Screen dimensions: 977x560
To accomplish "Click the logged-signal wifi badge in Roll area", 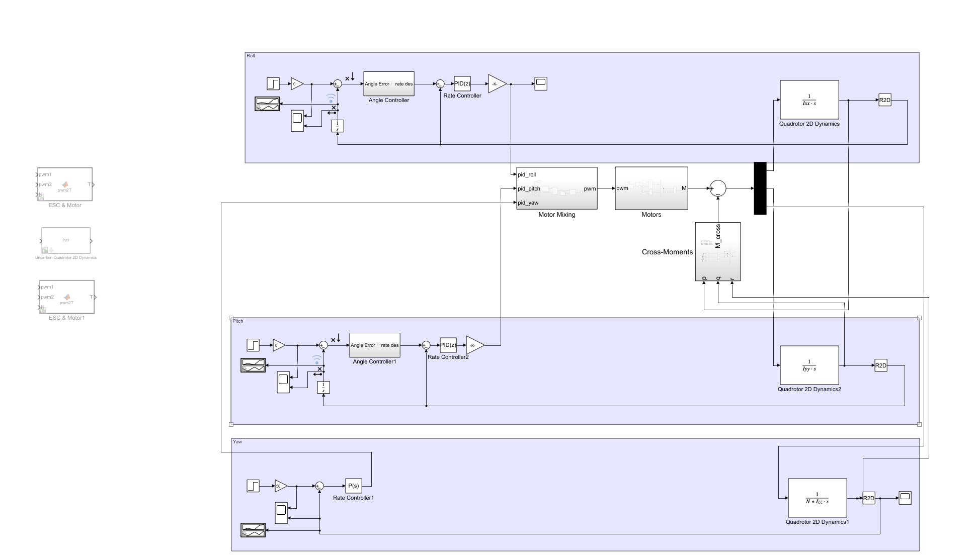I will click(331, 98).
